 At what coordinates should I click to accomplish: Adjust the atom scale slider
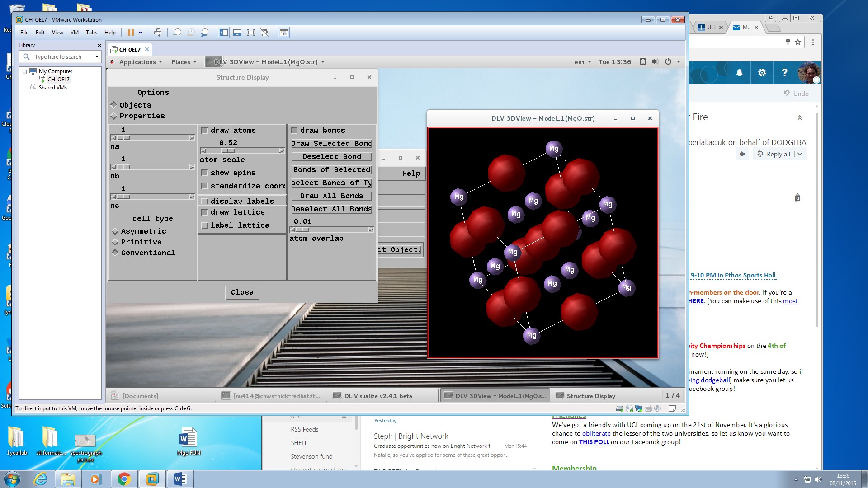pos(228,151)
